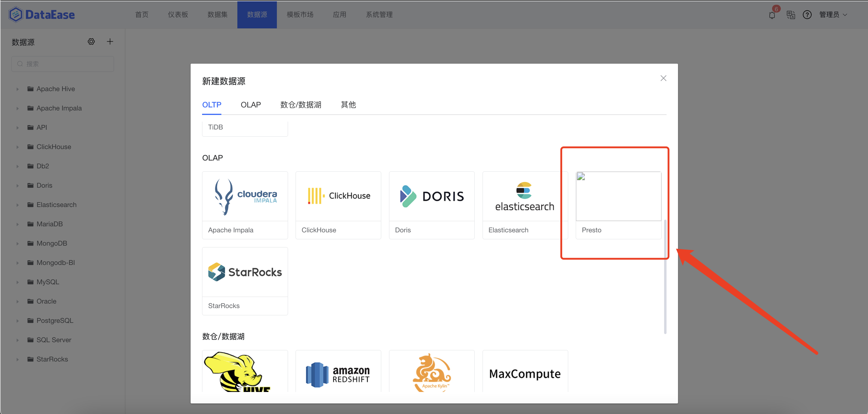Image resolution: width=868 pixels, height=414 pixels.
Task: Select the Doris datasource card
Action: point(432,205)
